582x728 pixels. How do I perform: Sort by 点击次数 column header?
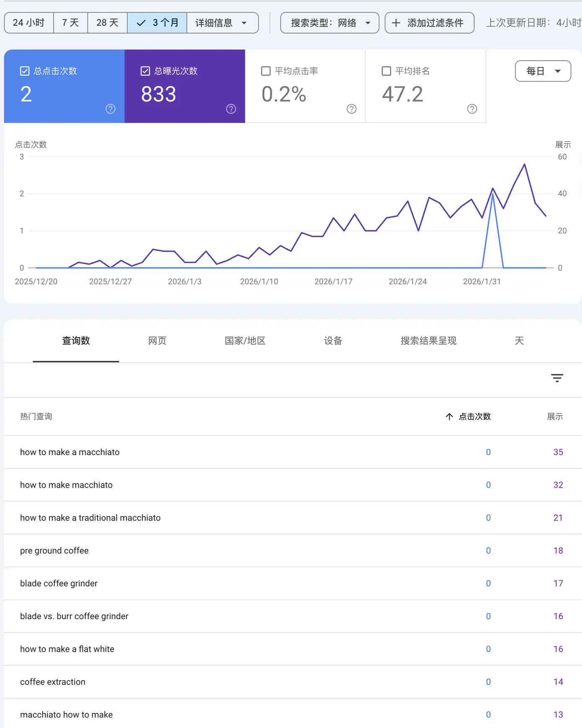tap(474, 417)
